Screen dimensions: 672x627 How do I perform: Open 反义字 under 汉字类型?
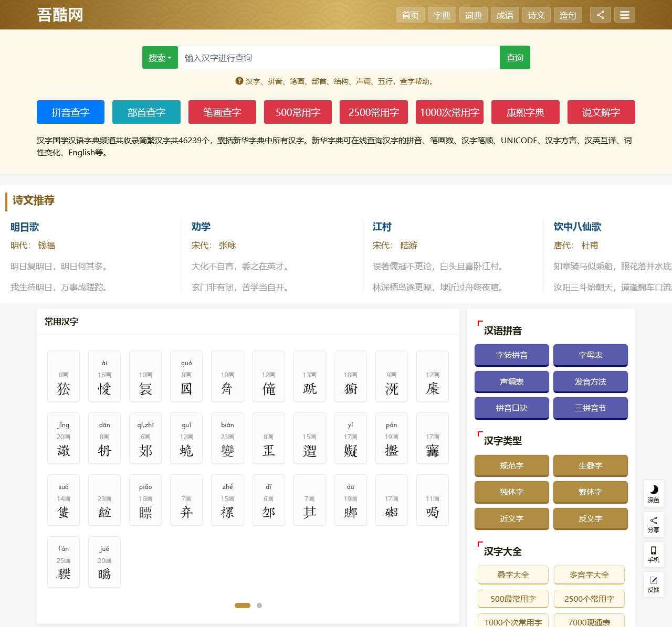click(590, 518)
